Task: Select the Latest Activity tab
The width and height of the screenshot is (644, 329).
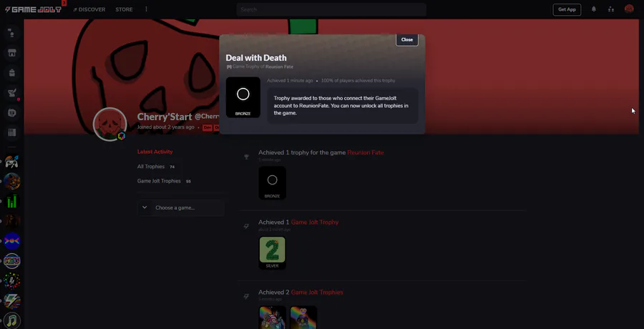Action: click(x=155, y=152)
